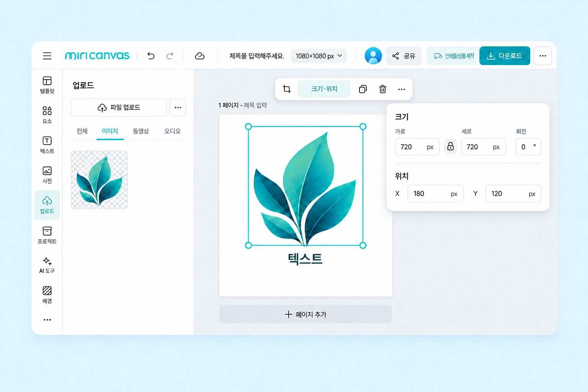
Task: Undo the last action
Action: pyautogui.click(x=151, y=56)
